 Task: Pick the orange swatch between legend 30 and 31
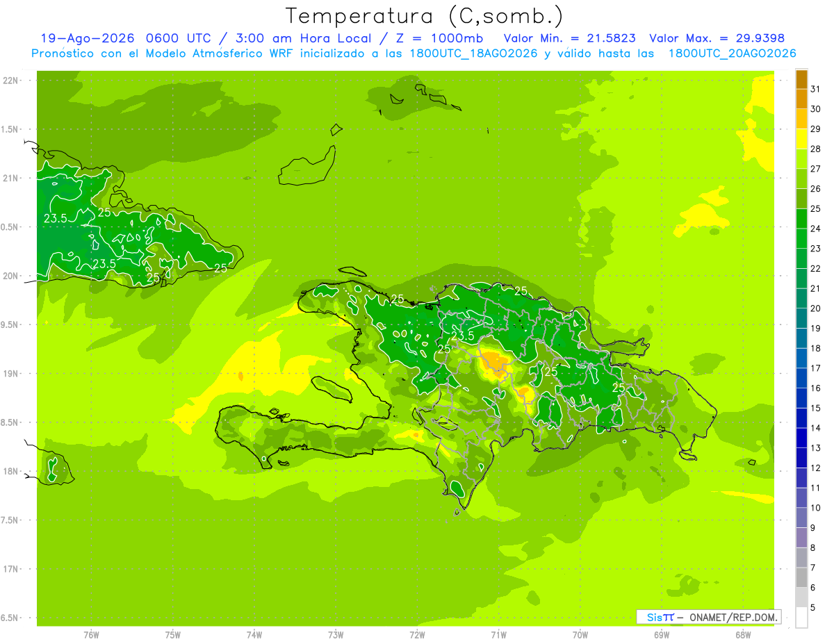coord(801,99)
